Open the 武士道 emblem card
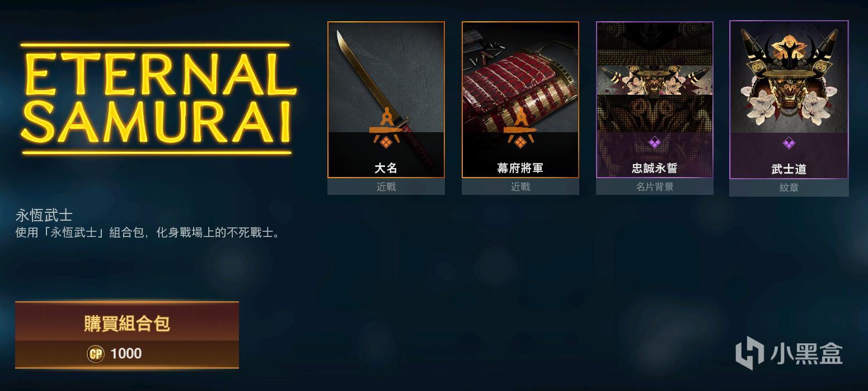 789,100
